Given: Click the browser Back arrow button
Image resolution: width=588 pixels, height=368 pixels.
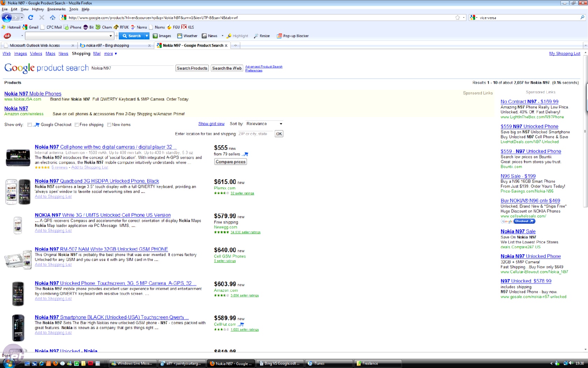Looking at the screenshot, I should point(7,17).
